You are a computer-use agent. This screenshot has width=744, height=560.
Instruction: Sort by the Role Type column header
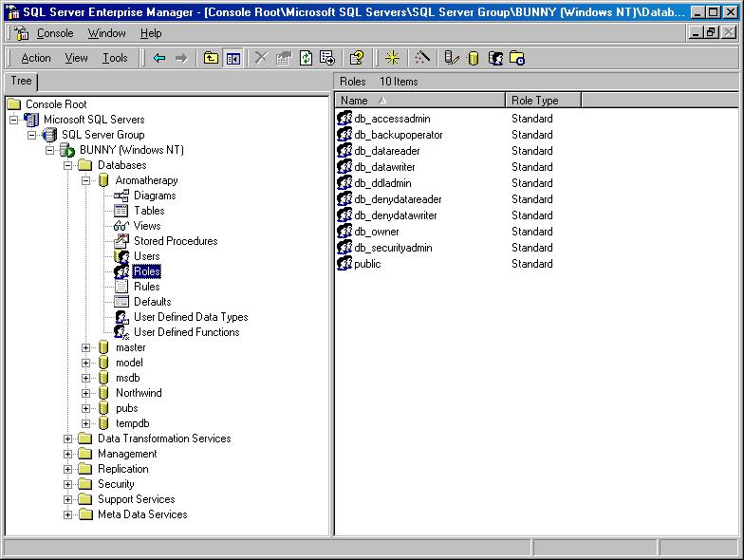[543, 101]
